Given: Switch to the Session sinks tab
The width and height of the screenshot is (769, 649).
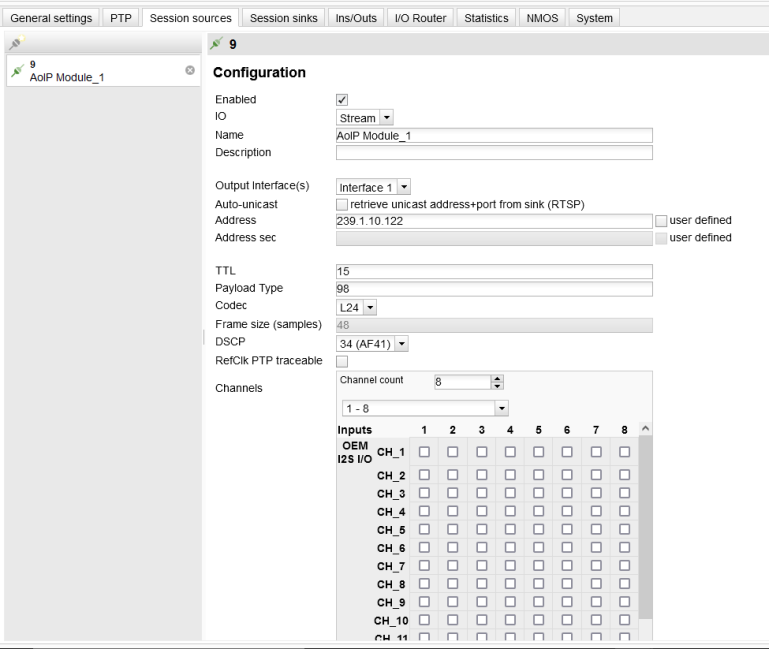Looking at the screenshot, I should point(283,18).
